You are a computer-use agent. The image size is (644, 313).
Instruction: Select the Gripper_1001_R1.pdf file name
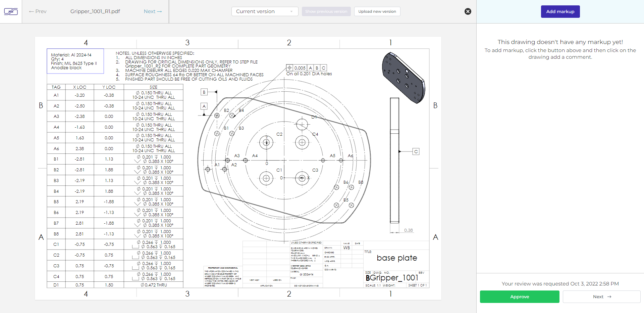(95, 11)
